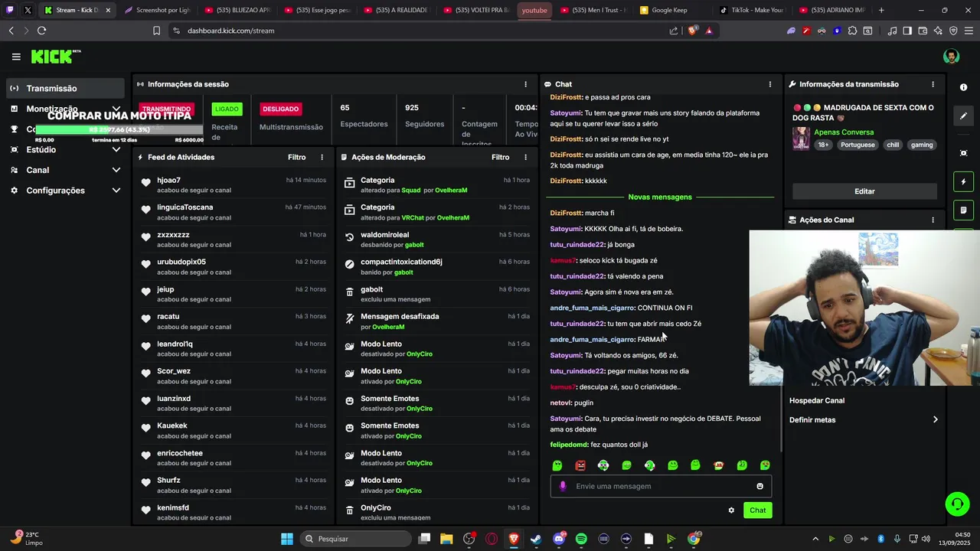980x551 pixels.
Task: Click the Editar button
Action: [x=864, y=191]
